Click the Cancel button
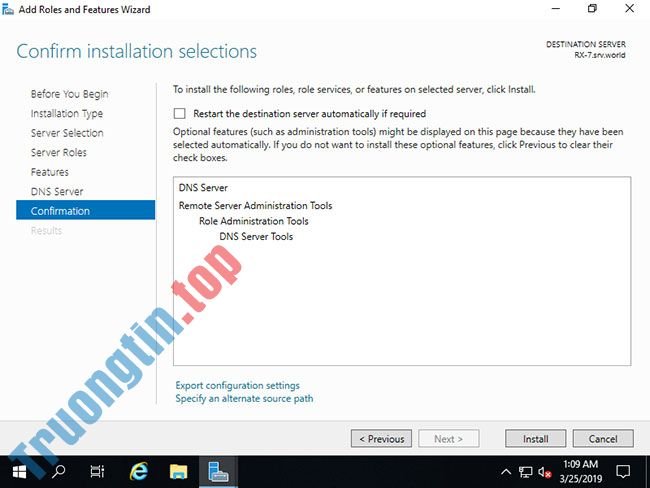Viewport: 650px width, 488px height. click(603, 439)
